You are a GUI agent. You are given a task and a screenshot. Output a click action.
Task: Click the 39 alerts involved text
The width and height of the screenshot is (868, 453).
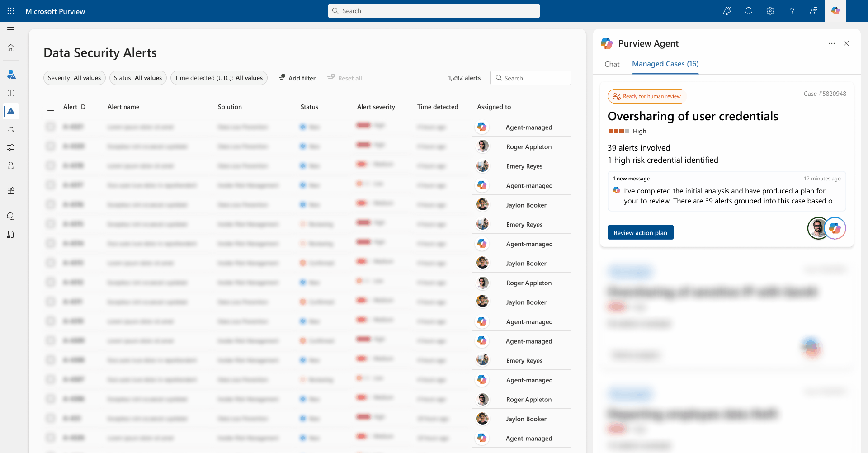(x=639, y=148)
